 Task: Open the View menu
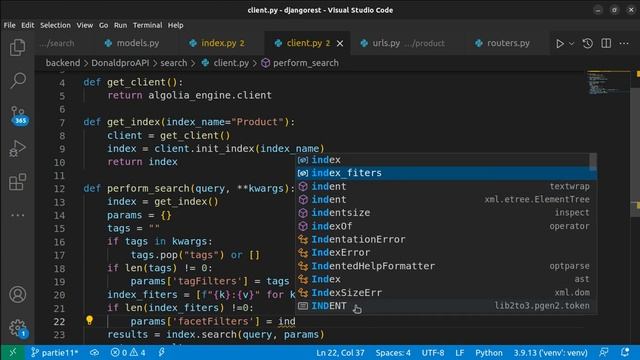pyautogui.click(x=84, y=25)
